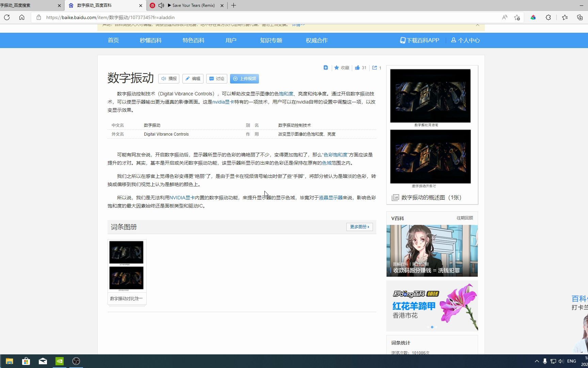The height and width of the screenshot is (368, 588).
Task: Open 首页 in blue nav bar
Action: (113, 40)
